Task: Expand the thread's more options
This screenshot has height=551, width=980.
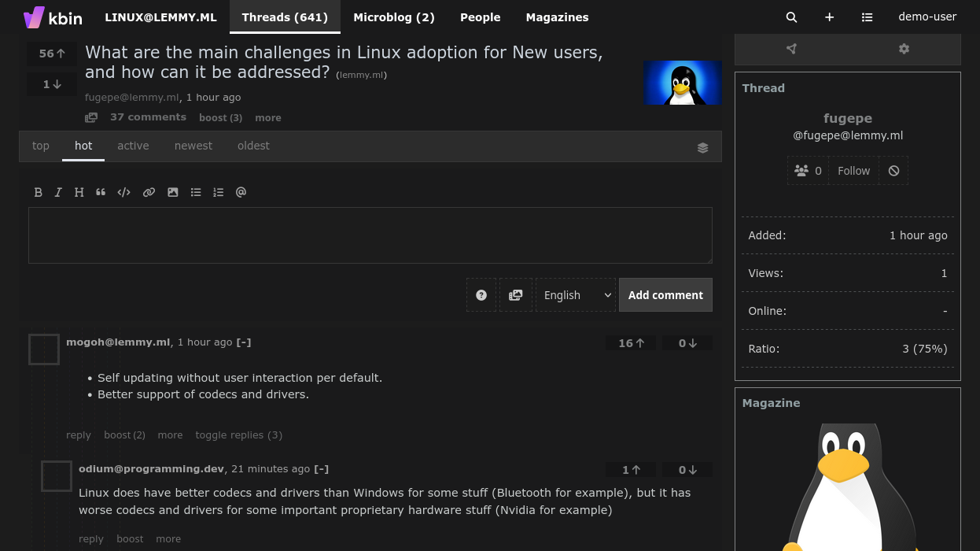Action: [x=267, y=118]
